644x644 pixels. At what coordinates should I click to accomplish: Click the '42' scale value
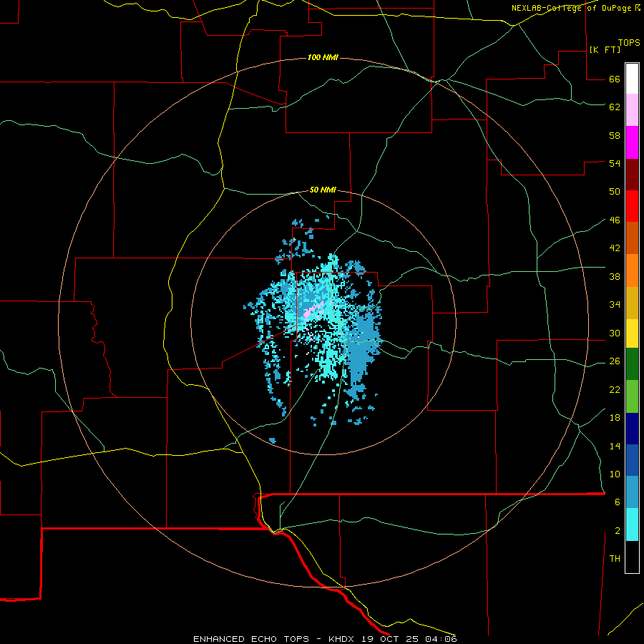click(x=615, y=248)
